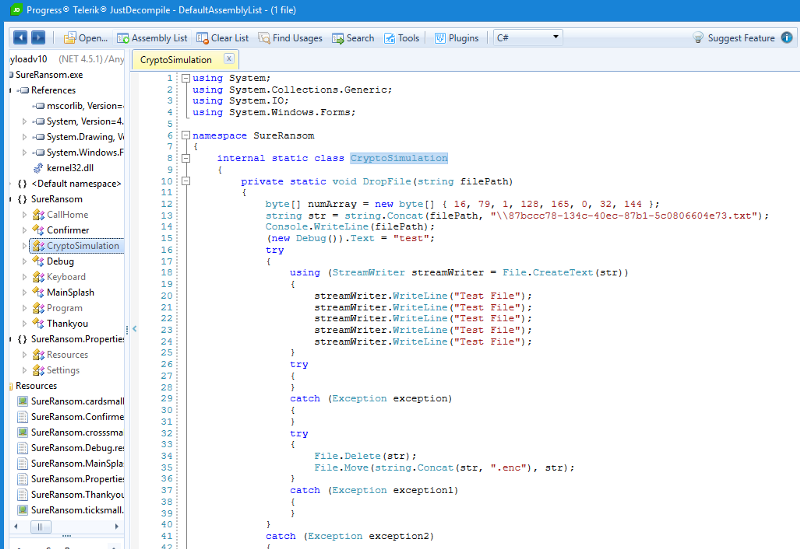Expand the System.Drawing reference node
800x549 pixels.
tap(24, 137)
